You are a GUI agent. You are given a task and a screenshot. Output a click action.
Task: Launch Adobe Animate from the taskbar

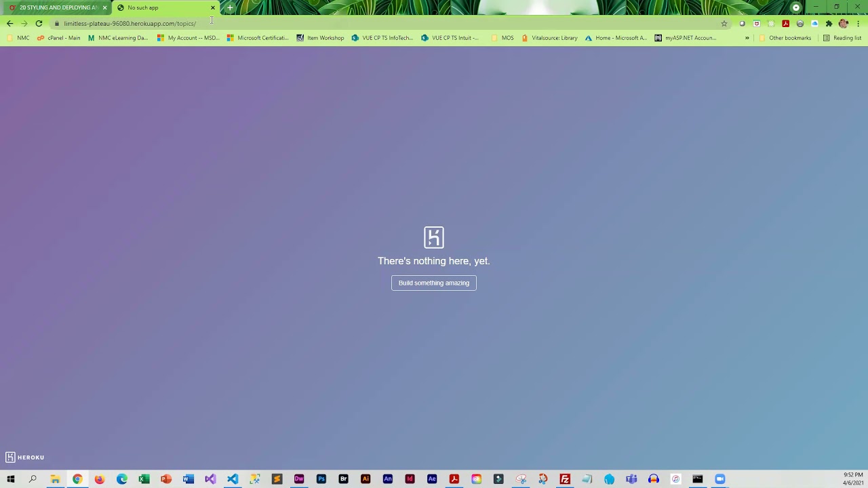388,479
